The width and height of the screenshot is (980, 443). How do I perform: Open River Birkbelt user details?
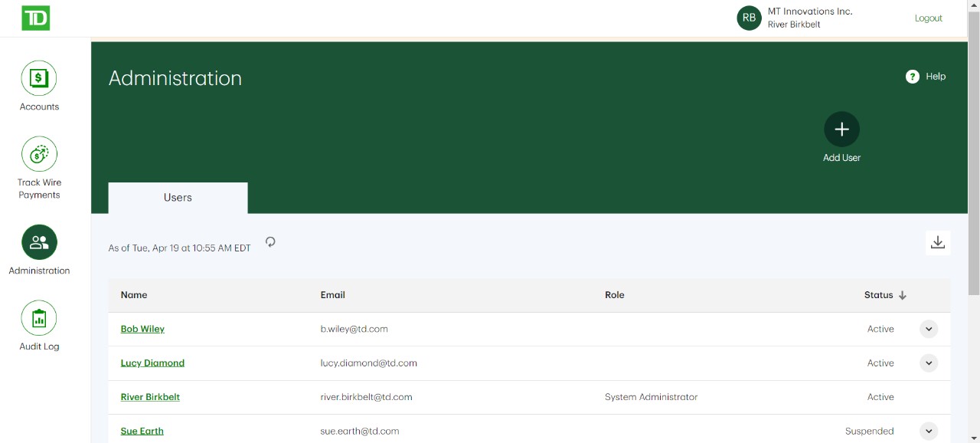(150, 397)
